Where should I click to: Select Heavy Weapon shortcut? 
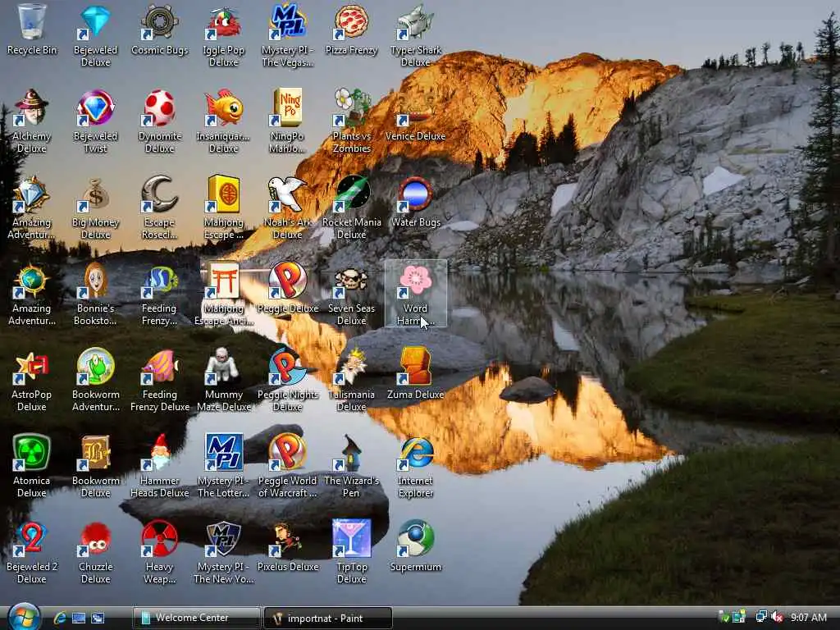point(160,552)
